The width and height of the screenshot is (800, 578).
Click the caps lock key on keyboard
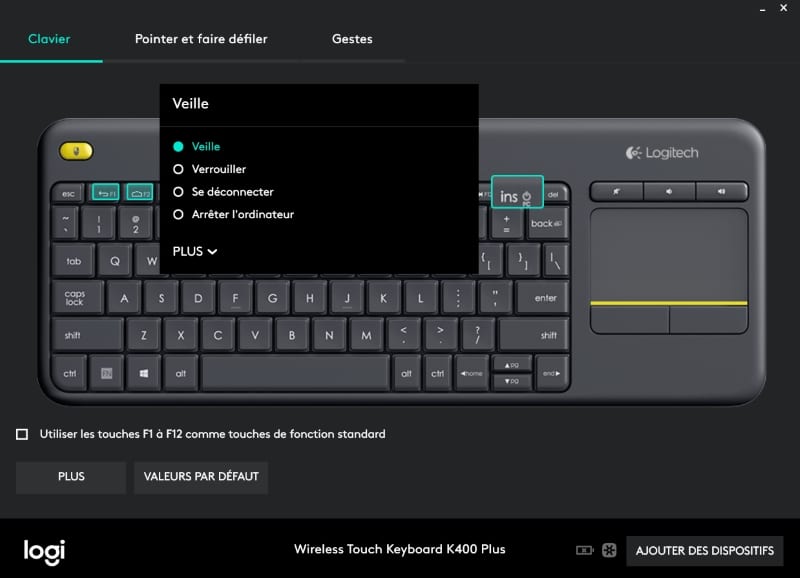pos(77,297)
